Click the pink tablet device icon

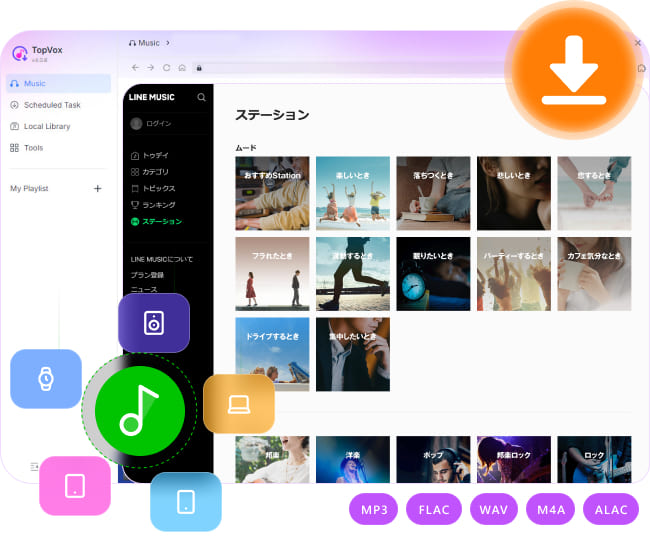tap(75, 486)
